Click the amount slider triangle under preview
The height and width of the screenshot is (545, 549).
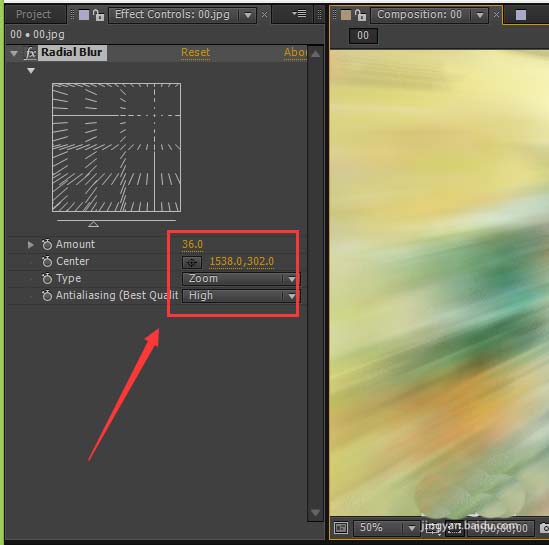click(93, 224)
